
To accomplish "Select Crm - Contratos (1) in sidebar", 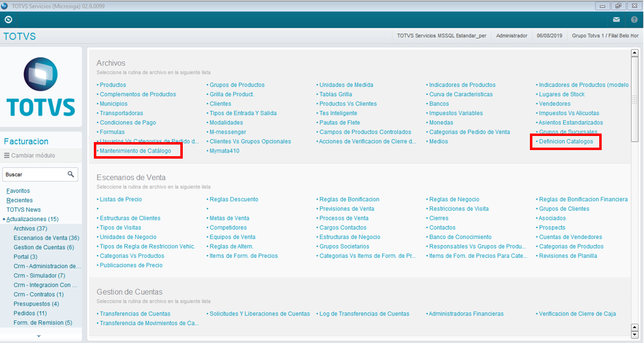I will pyautogui.click(x=39, y=295).
